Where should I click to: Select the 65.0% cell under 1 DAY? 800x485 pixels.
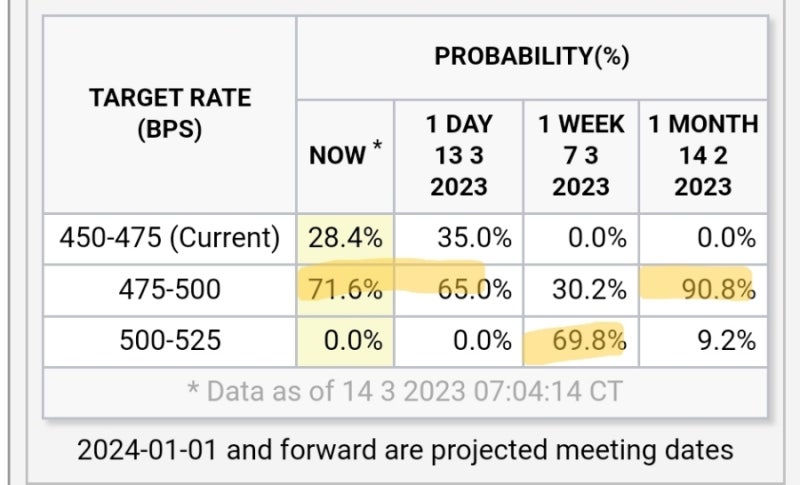473,290
